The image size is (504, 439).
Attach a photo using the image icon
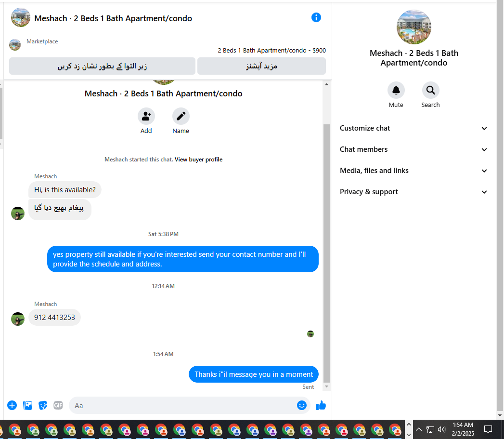27,405
